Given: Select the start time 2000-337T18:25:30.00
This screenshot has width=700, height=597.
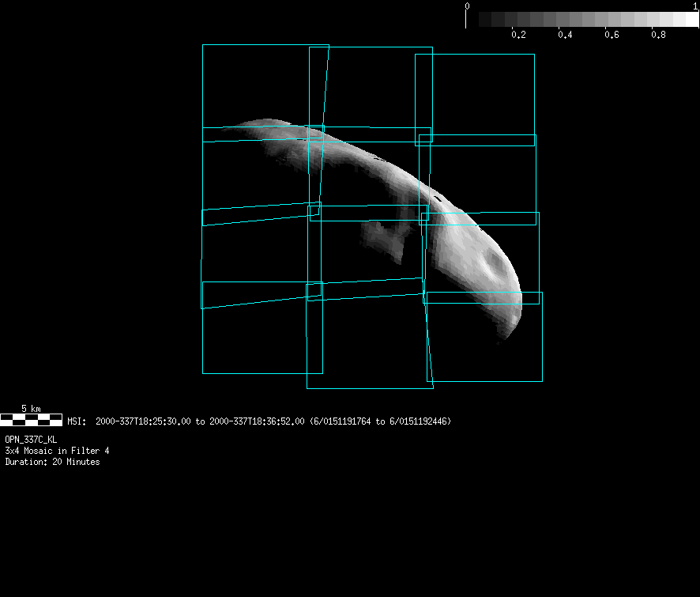Looking at the screenshot, I should 142,421.
